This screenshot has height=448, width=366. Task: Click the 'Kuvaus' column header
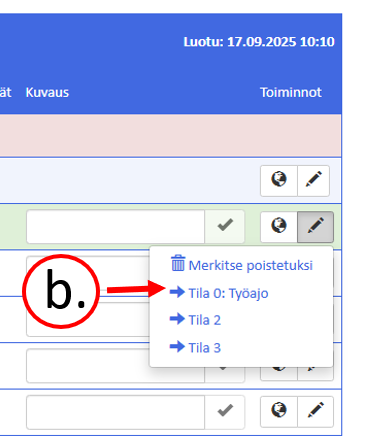[x=47, y=92]
